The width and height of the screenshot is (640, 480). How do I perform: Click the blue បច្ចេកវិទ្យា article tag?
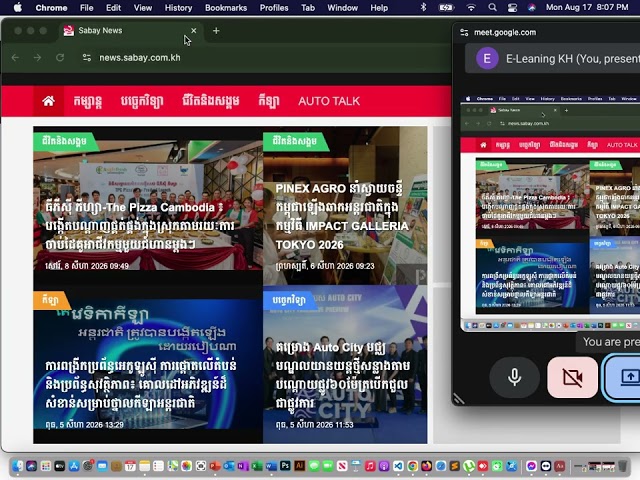[x=289, y=300]
